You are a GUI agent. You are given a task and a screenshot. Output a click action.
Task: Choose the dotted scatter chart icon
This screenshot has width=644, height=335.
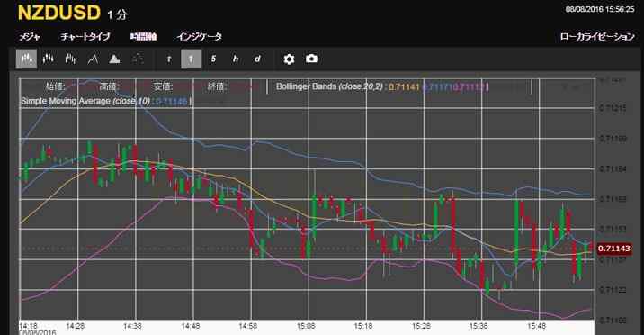pos(138,59)
